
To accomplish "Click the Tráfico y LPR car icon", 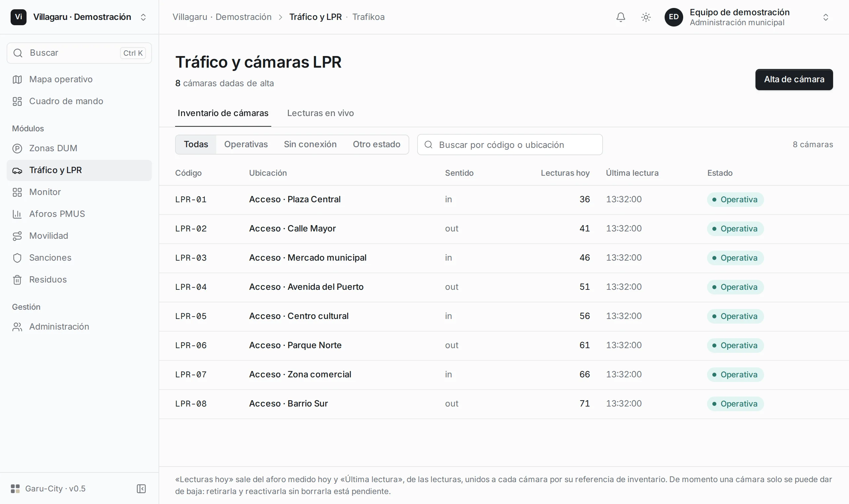I will pyautogui.click(x=17, y=170).
